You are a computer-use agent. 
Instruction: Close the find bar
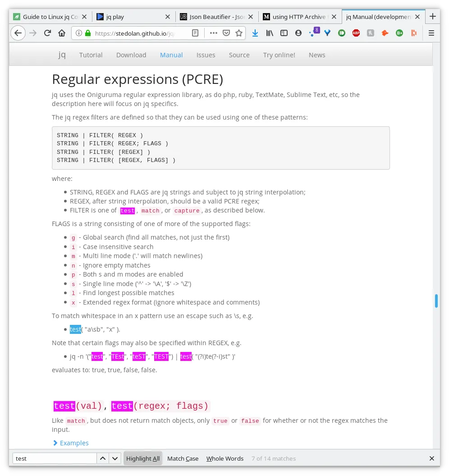tap(432, 458)
